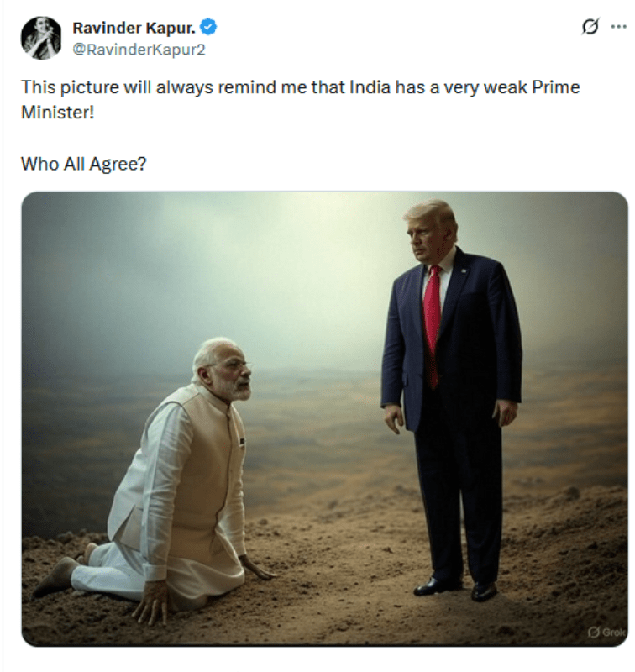This screenshot has height=672, width=635.
Task: Open Ravinder Kapur's profile avatar
Action: [41, 38]
